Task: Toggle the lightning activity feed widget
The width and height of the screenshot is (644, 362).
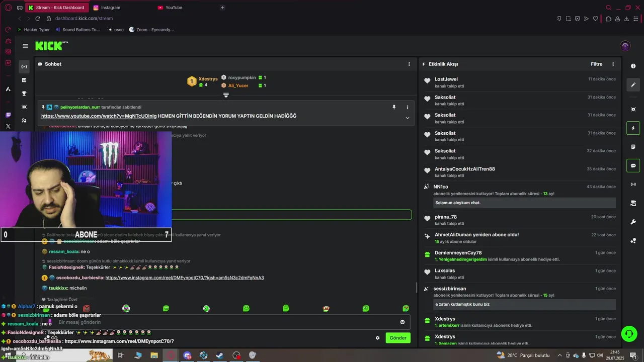Action: [x=633, y=128]
